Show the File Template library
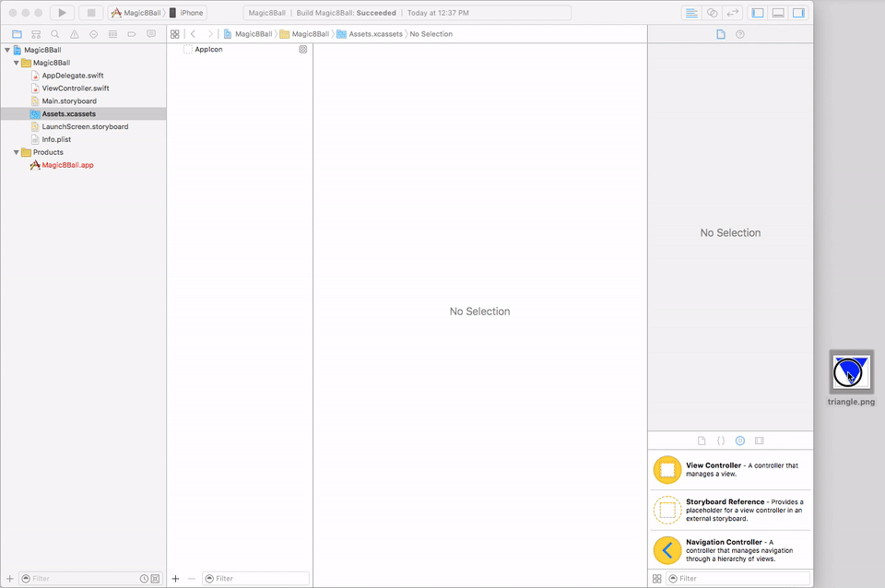This screenshot has height=588, width=885. [702, 441]
